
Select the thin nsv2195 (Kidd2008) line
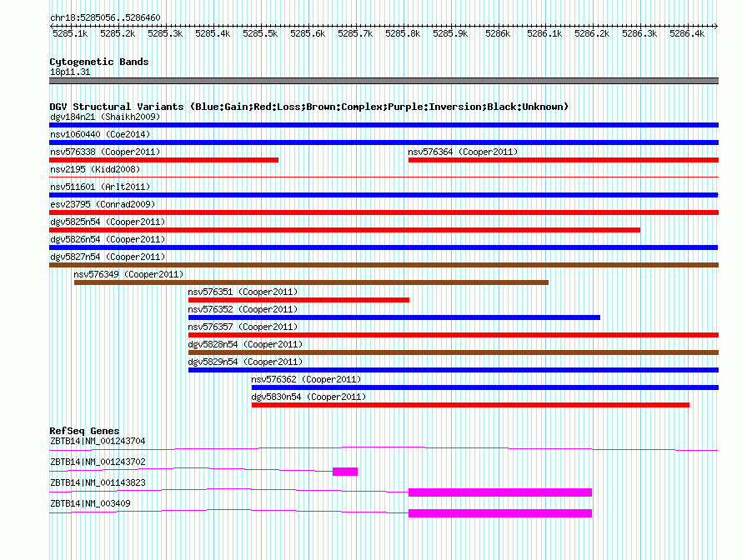(x=384, y=177)
